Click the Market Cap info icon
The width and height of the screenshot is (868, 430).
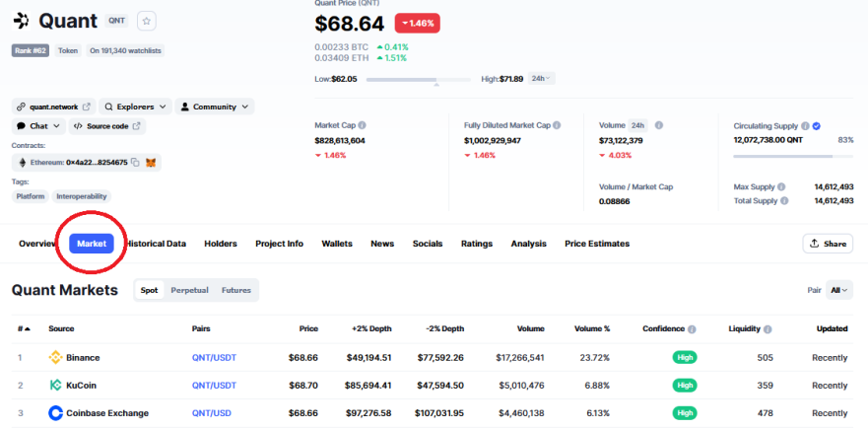362,126
